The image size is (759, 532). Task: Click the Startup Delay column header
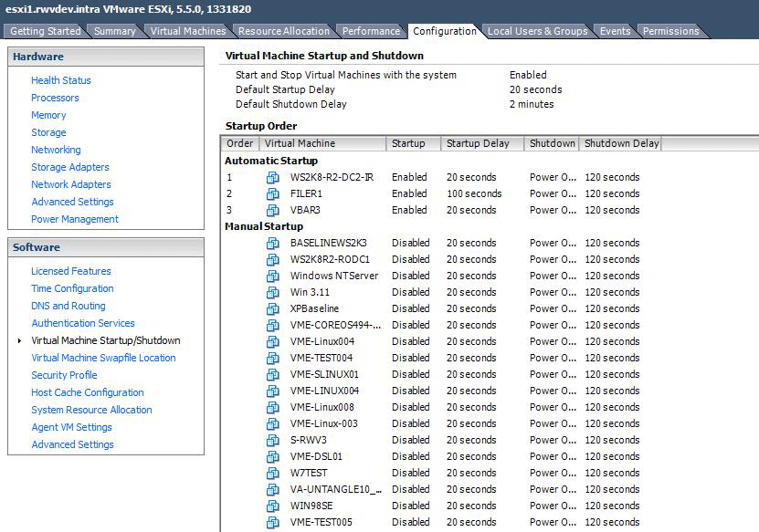[482, 143]
